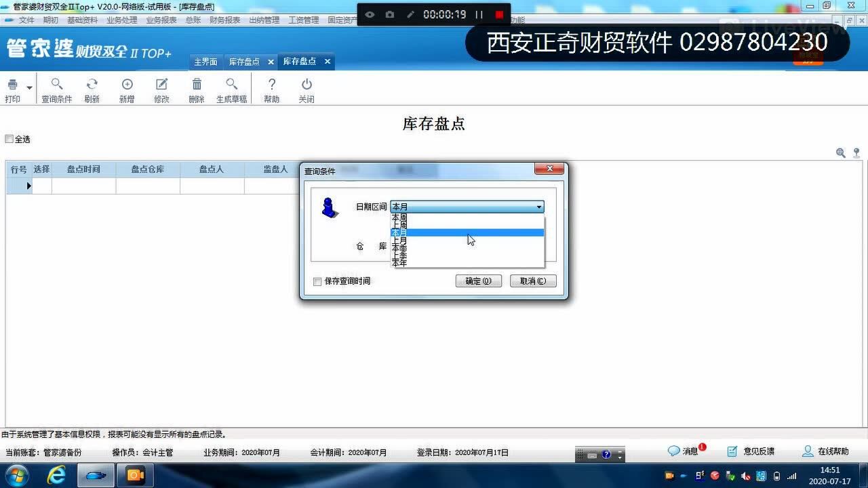Screen dimensions: 868x488
Task: Click the 关闭 power icon in the toolbar
Action: pyautogui.click(x=307, y=84)
